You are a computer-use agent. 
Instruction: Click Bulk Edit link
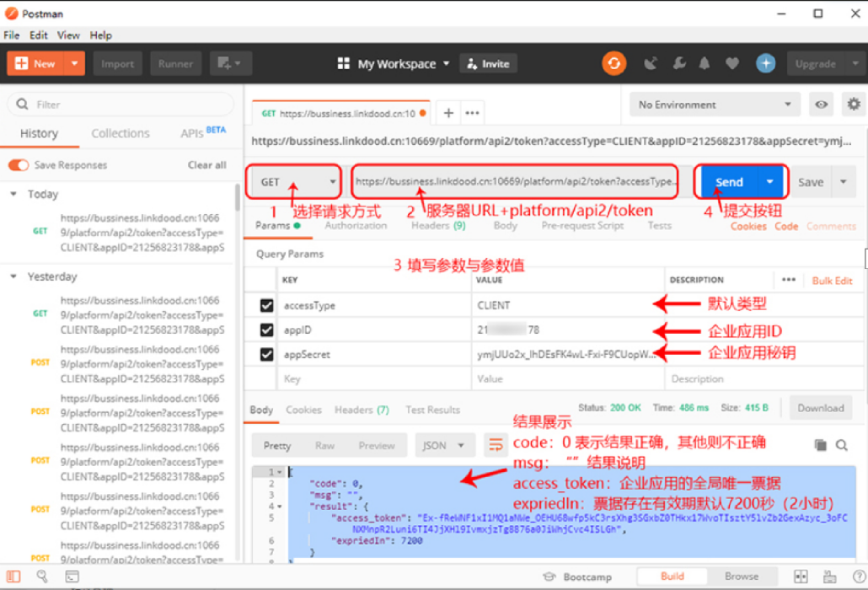(832, 281)
